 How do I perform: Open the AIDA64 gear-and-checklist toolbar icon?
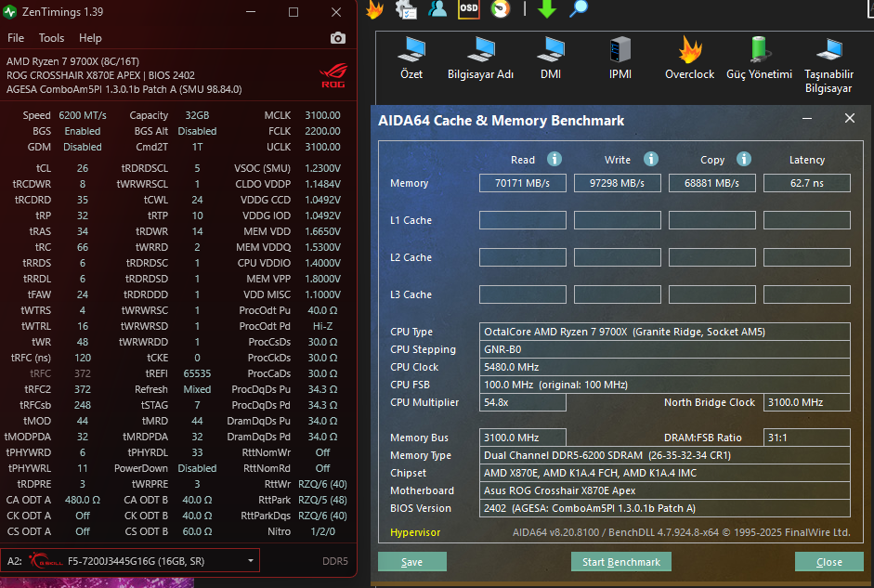pyautogui.click(x=406, y=9)
